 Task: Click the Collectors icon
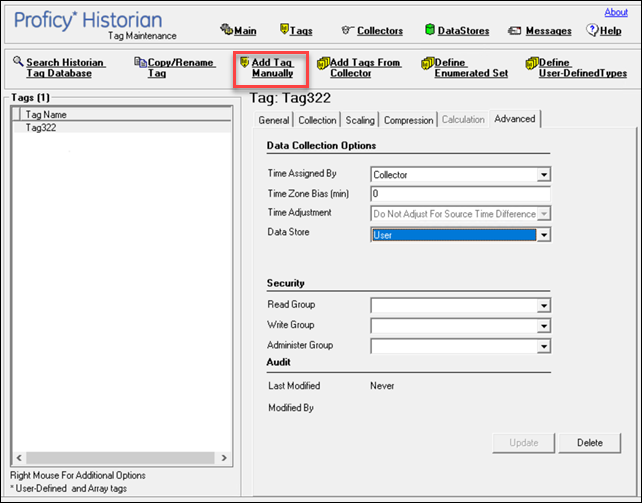[348, 30]
